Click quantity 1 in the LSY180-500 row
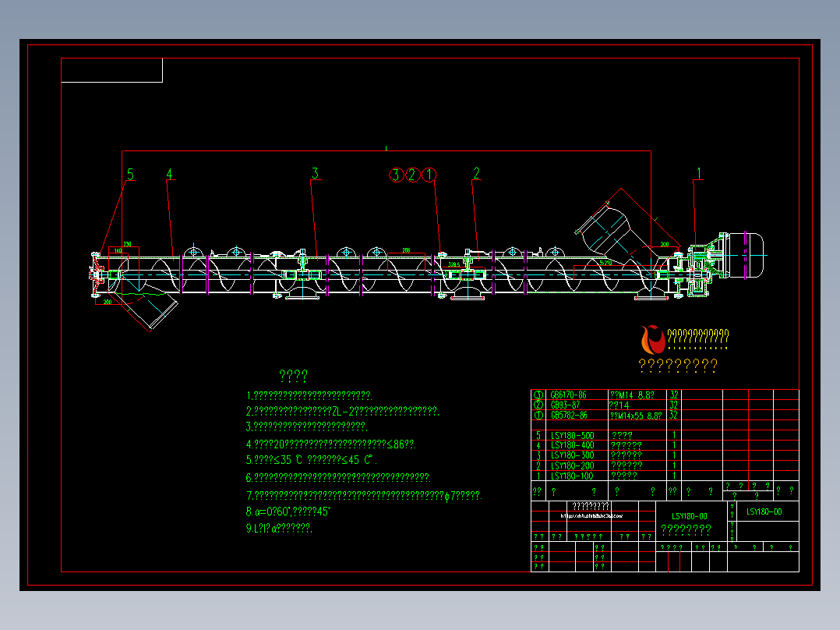The width and height of the screenshot is (840, 630). pyautogui.click(x=674, y=435)
